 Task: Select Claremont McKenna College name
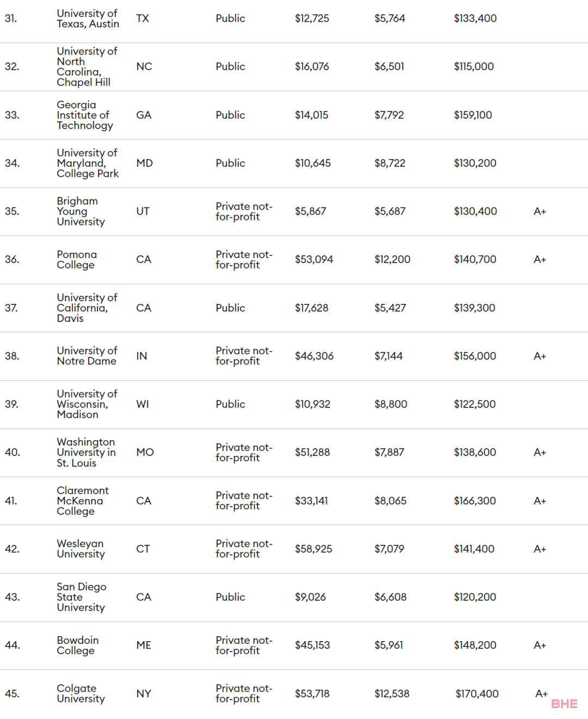pyautogui.click(x=83, y=501)
